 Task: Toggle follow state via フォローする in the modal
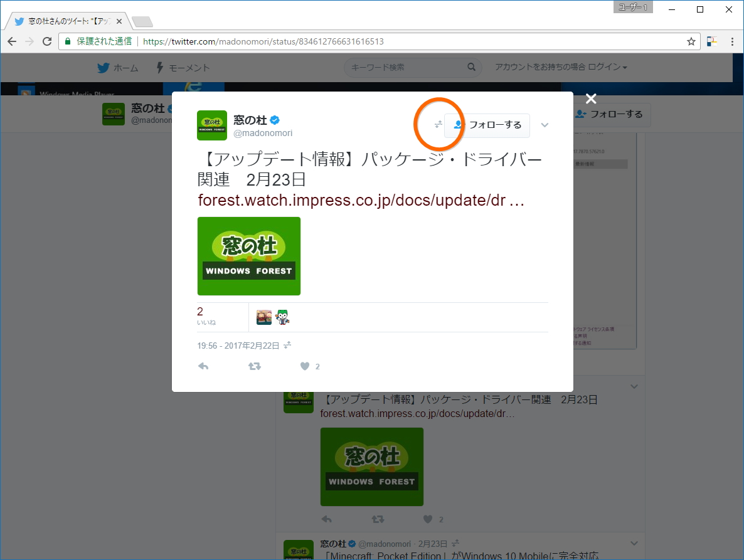coord(494,125)
